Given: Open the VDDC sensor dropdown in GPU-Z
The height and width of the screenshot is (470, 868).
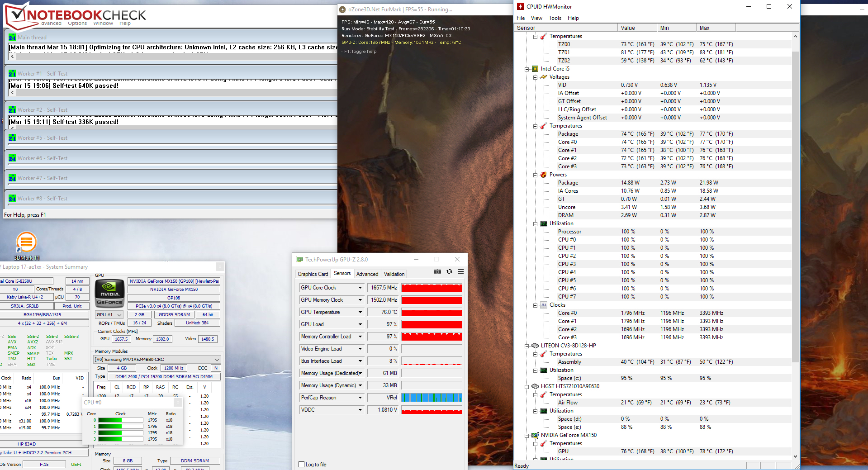Looking at the screenshot, I should [x=360, y=410].
